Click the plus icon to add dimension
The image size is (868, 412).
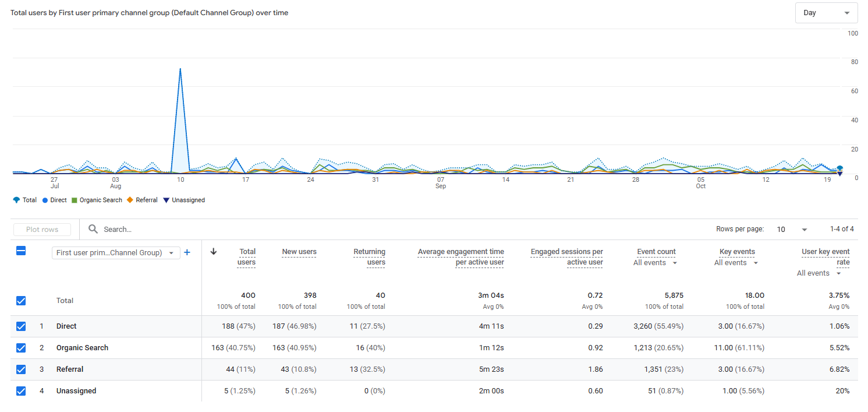(187, 252)
